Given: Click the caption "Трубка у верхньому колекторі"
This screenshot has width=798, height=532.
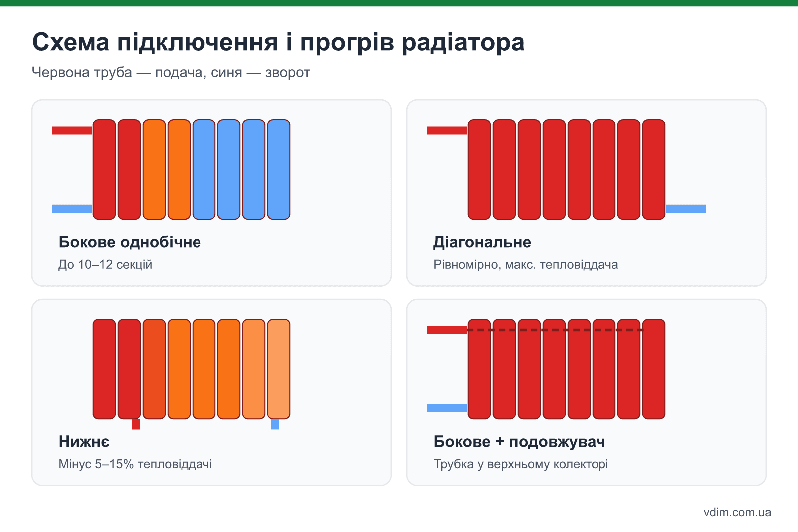Looking at the screenshot, I should [521, 464].
